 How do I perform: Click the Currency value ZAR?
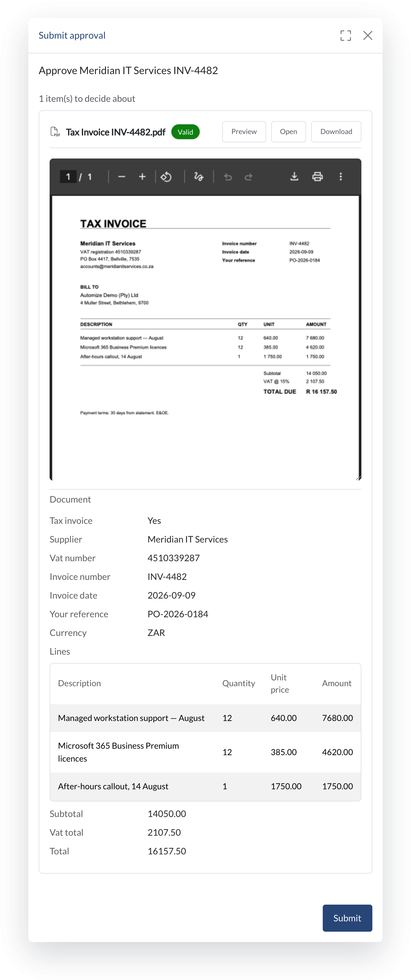[156, 632]
